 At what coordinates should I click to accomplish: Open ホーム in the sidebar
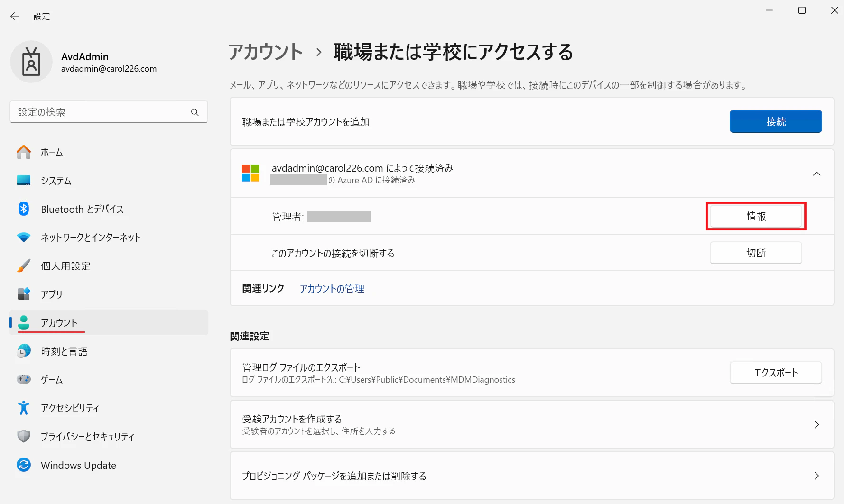109,152
